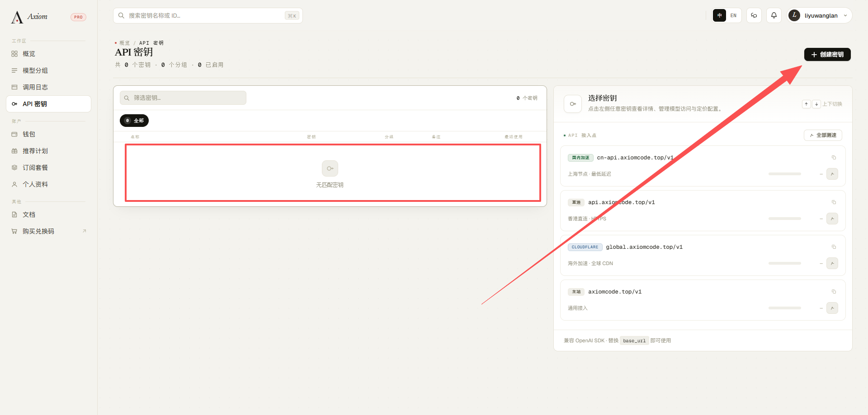Run speed test for 香港直连 endpoint

click(x=832, y=219)
